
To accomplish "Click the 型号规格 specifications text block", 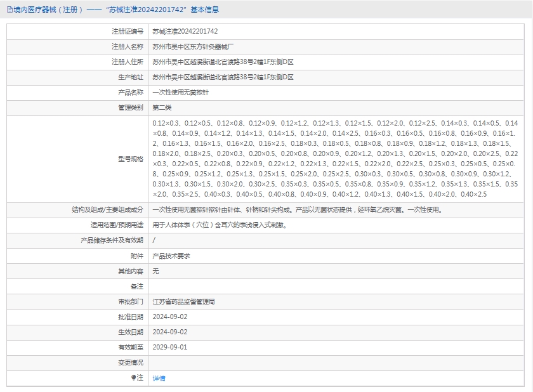I will click(335, 158).
